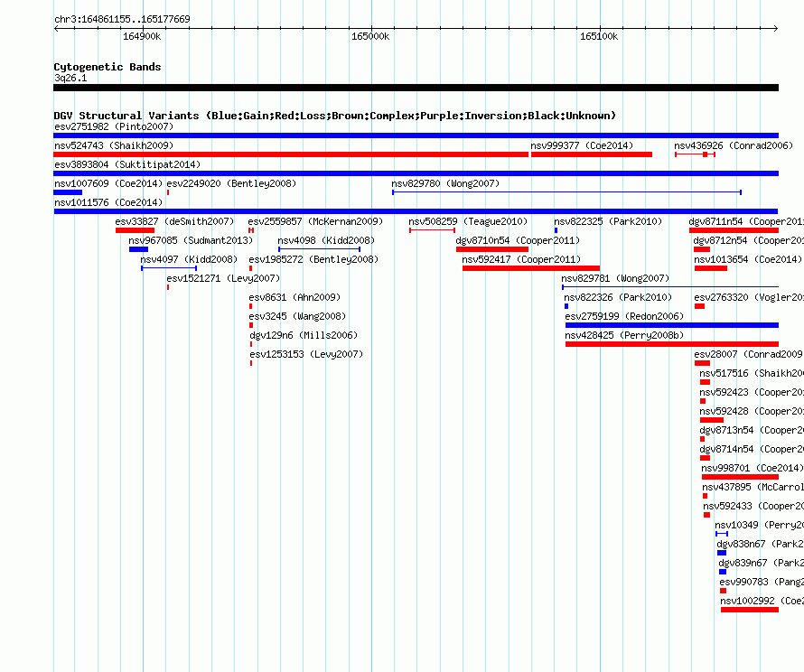Select nsv4097 (Kidd2008) label
This screenshot has height=672, width=804.
tap(189, 259)
